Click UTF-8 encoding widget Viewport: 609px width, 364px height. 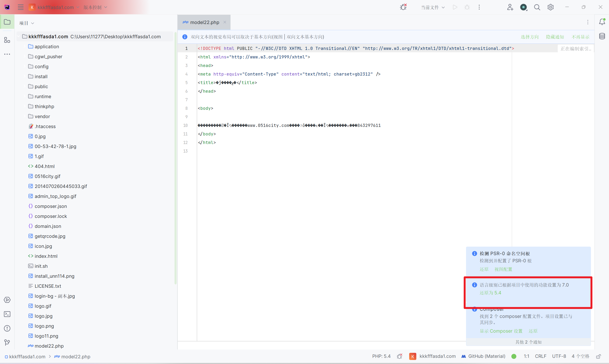[x=559, y=356]
